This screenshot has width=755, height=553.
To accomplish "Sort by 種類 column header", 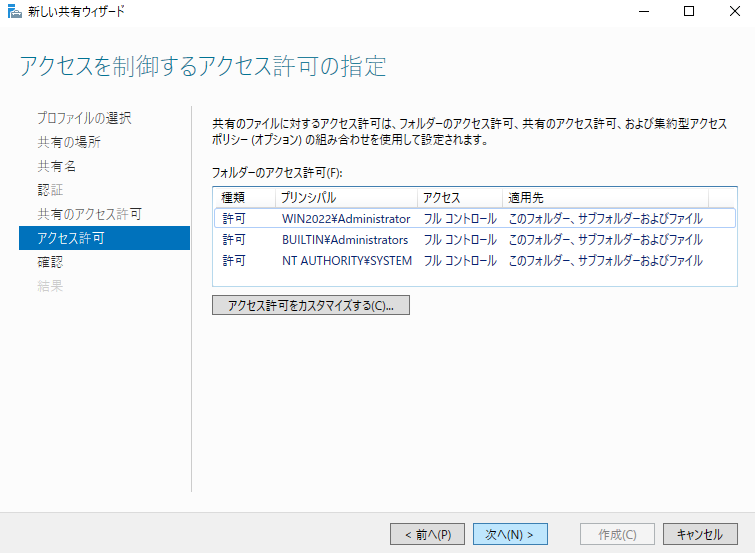I will [244, 197].
